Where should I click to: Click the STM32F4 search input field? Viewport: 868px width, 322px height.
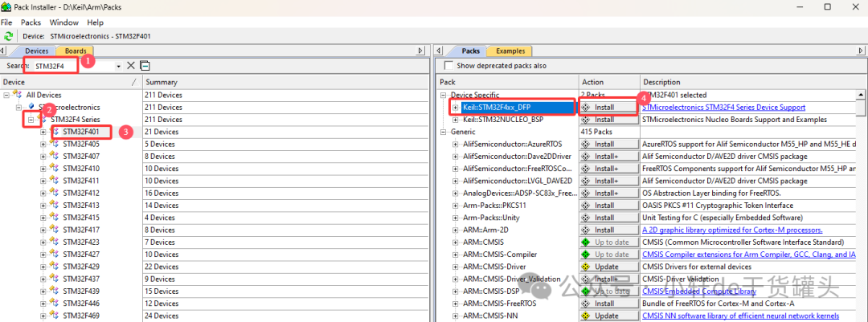(73, 66)
